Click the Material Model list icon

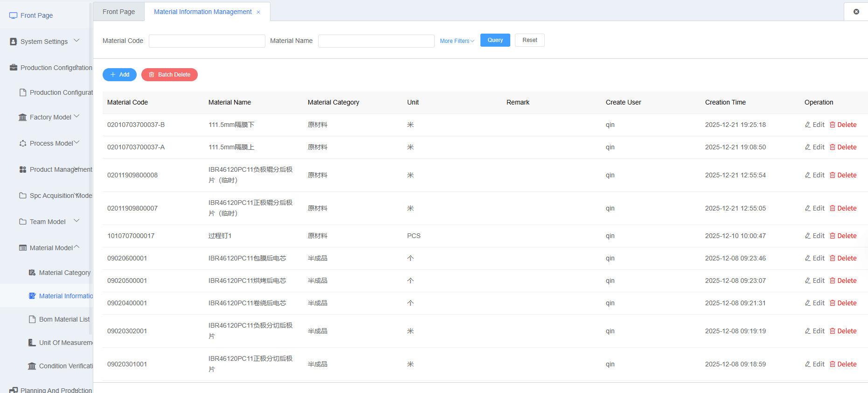point(22,248)
